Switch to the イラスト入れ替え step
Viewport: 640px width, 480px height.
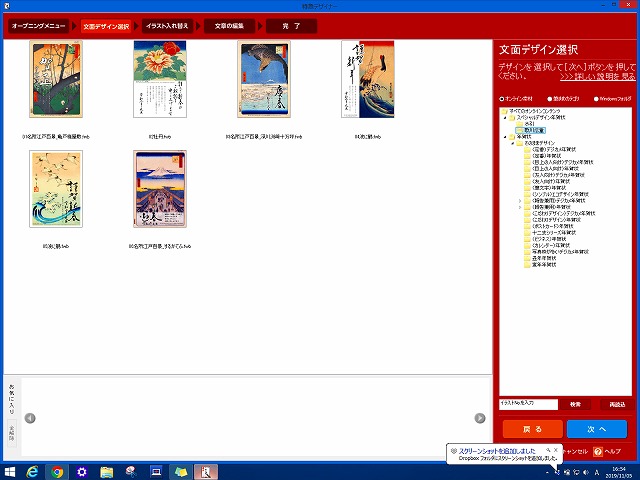pos(167,26)
